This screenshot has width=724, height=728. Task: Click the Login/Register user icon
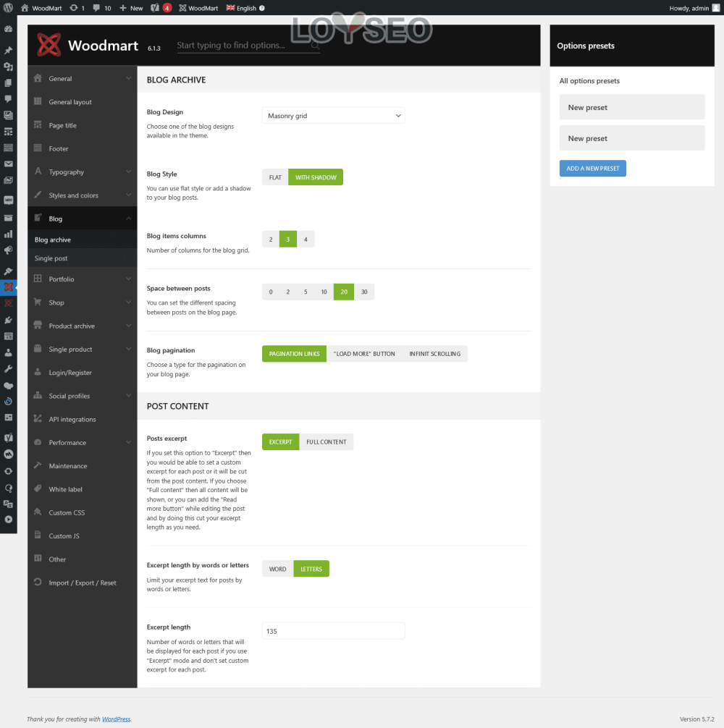(38, 372)
